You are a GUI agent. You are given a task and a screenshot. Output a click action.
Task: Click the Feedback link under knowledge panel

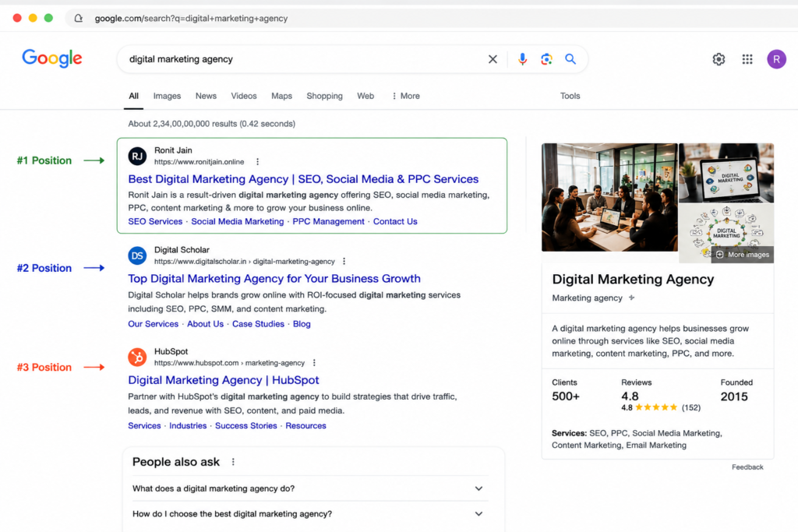click(747, 467)
